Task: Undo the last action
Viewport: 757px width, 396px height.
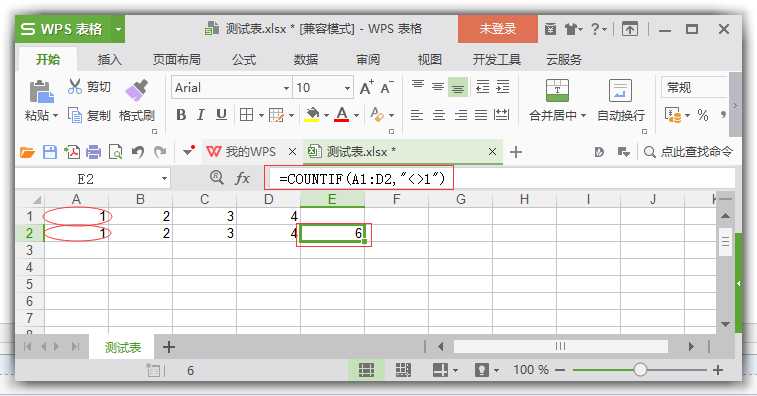Action: coord(138,152)
